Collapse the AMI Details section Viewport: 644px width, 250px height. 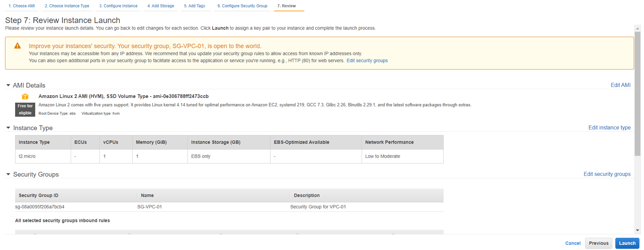(x=8, y=85)
